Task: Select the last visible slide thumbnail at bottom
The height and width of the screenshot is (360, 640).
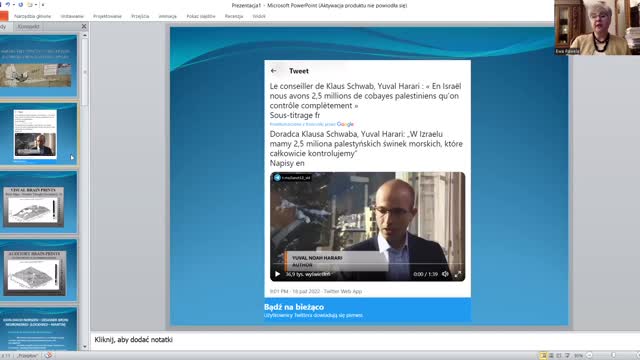Action: click(x=38, y=329)
